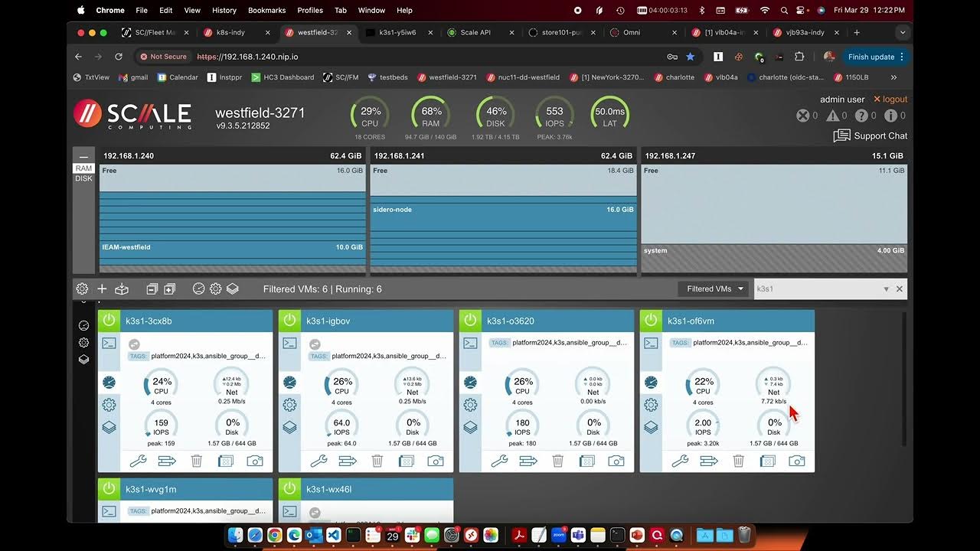This screenshot has width=980, height=551.
Task: Collapse all VM cards with minus icon
Action: click(152, 289)
